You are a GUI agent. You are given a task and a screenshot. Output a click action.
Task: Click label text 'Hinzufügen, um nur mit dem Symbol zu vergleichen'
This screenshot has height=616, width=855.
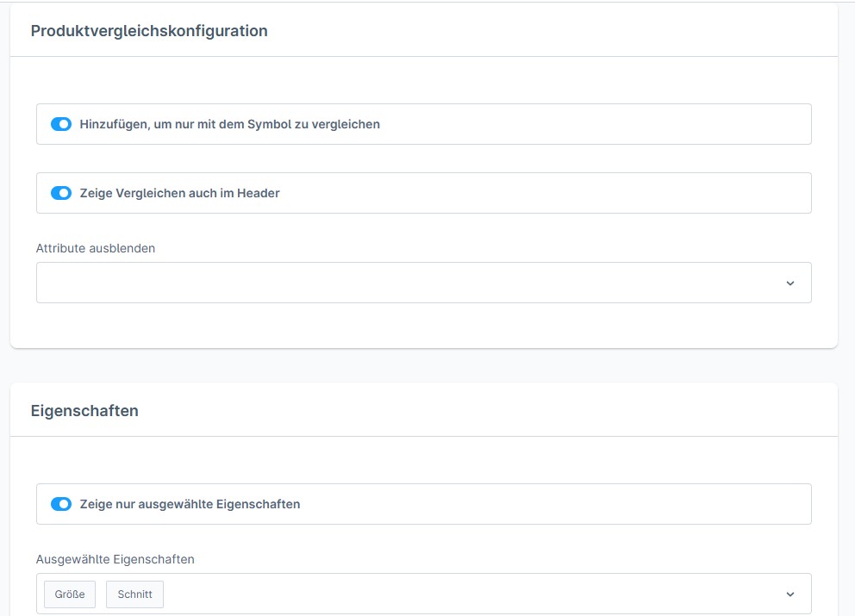(229, 124)
